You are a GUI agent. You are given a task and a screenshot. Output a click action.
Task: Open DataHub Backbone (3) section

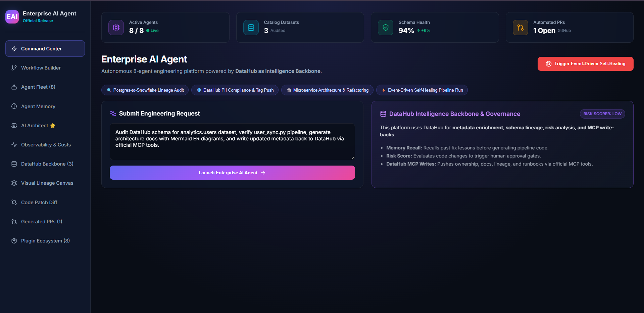45,164
